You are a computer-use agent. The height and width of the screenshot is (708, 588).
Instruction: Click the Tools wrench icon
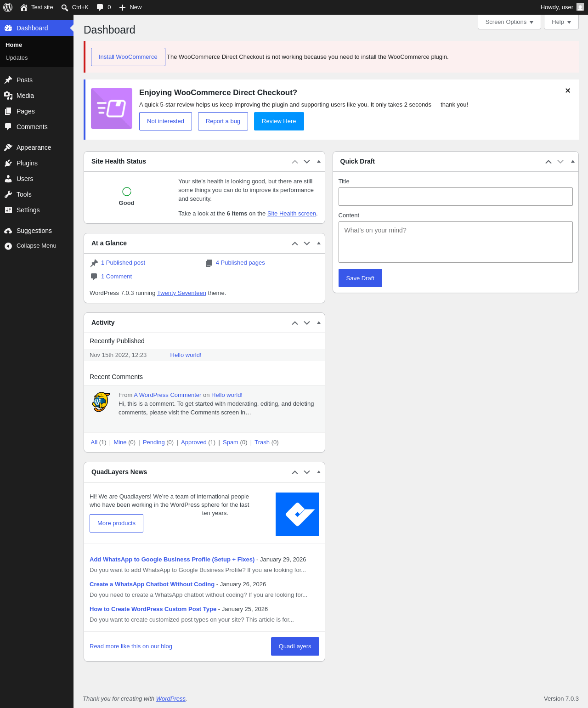8,194
